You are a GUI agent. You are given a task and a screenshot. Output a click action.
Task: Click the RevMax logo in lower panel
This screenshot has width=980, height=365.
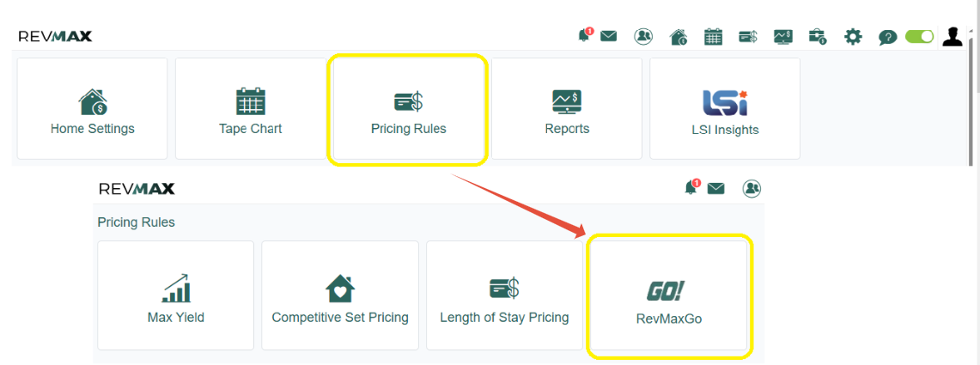coord(137,189)
